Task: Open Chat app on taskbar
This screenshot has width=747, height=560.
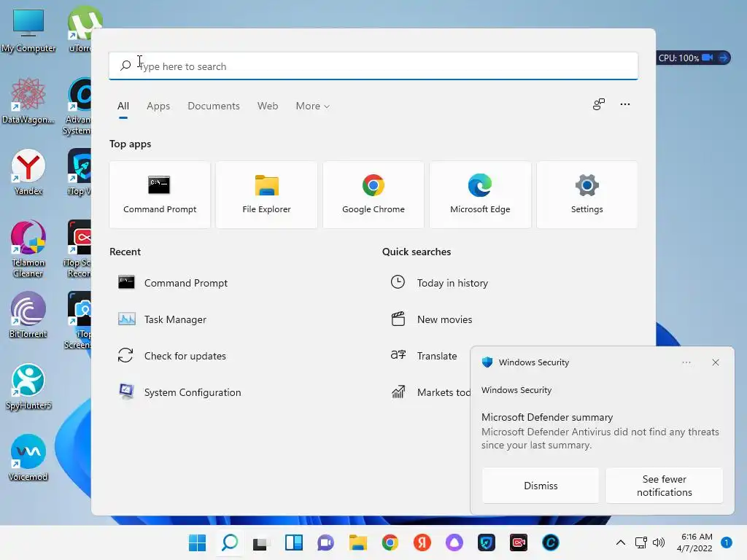Action: point(326,542)
